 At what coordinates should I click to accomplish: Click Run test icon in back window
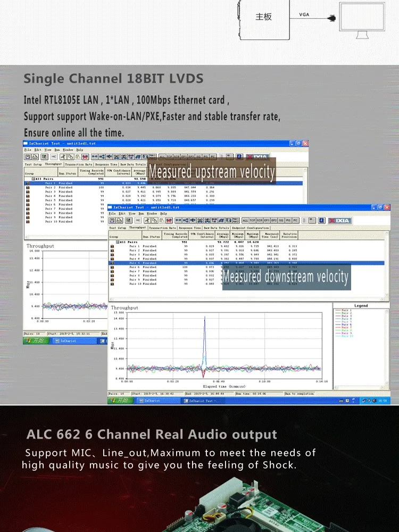[44, 156]
